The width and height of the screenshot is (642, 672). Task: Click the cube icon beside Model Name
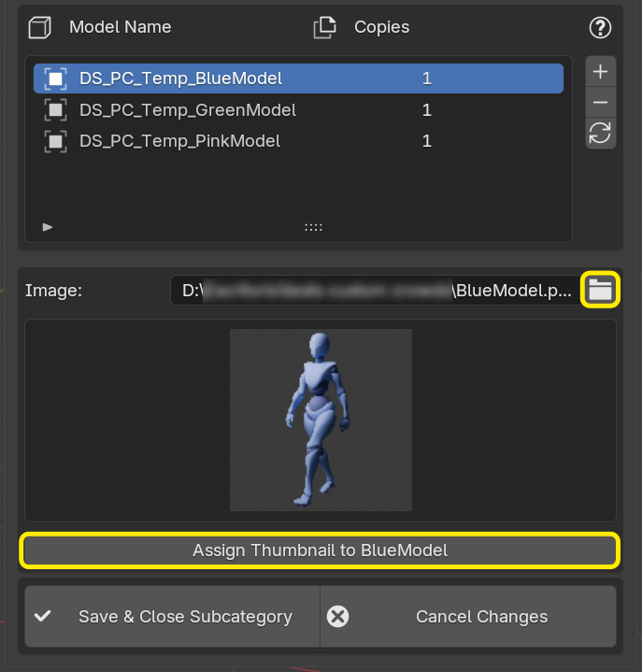[x=39, y=27]
